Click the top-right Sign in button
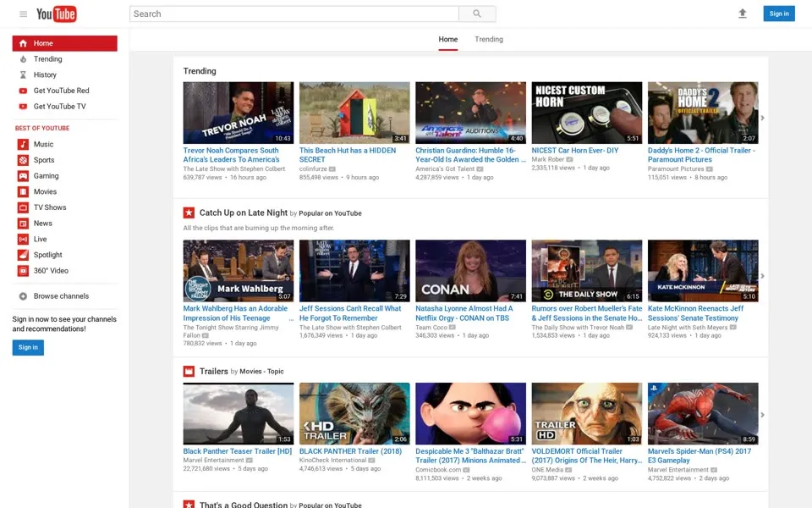The height and width of the screenshot is (508, 812). click(x=779, y=14)
